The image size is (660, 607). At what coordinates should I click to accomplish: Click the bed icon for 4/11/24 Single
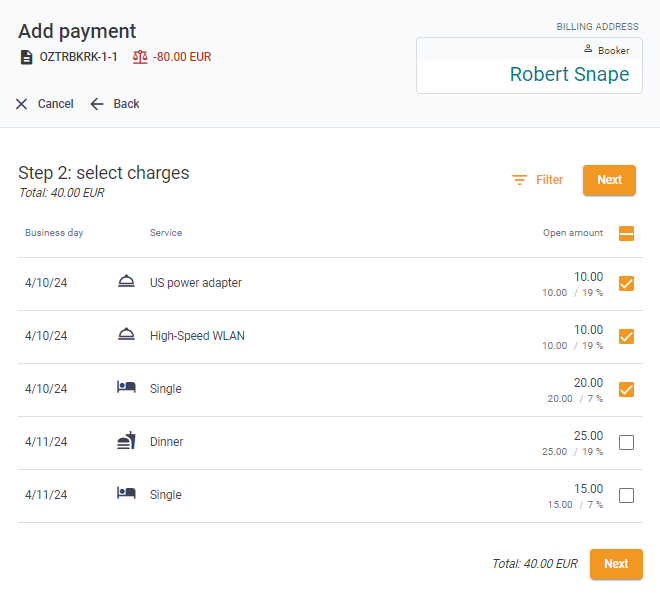(x=126, y=495)
